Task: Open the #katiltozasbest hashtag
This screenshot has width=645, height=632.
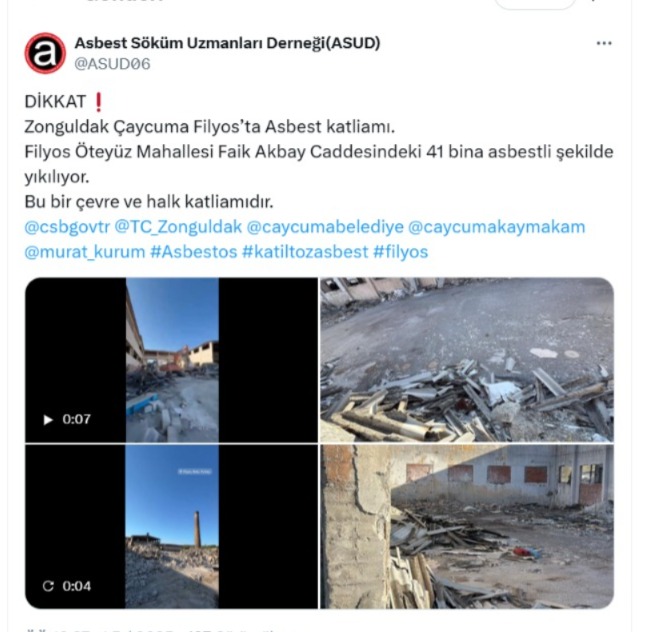Action: (305, 252)
